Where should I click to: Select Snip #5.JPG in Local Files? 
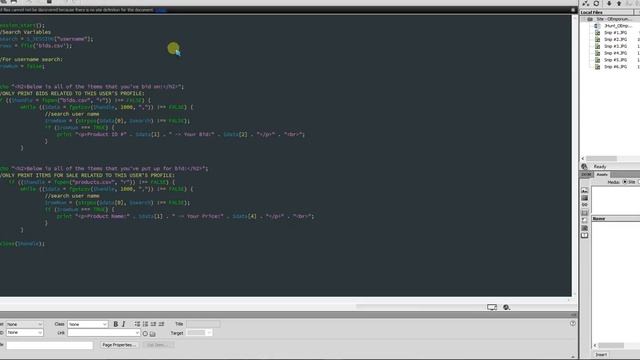pos(616,60)
